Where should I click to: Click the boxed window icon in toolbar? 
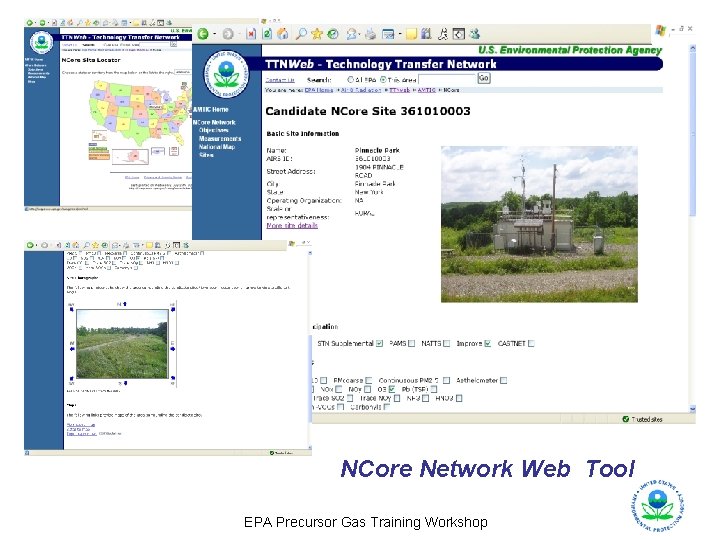tap(459, 34)
